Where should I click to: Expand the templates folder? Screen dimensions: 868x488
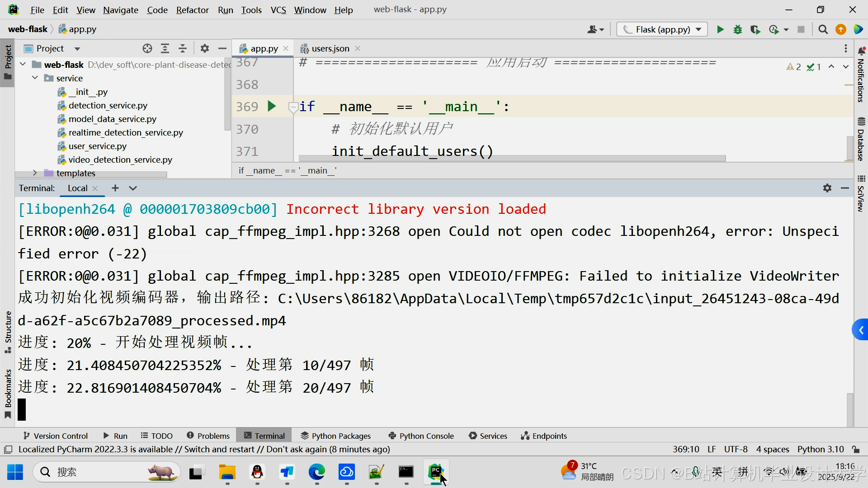[x=35, y=173]
